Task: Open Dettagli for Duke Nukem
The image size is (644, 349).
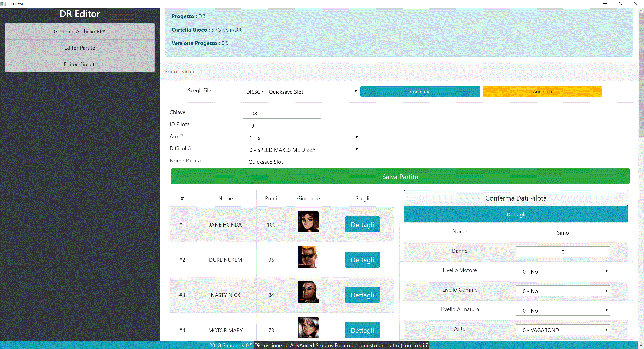Action: pyautogui.click(x=362, y=260)
